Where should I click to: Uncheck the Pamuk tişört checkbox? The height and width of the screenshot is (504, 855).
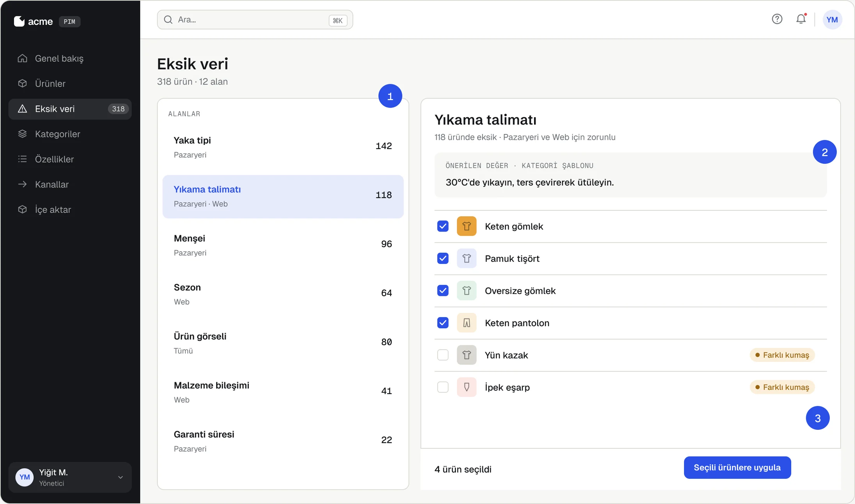(443, 258)
